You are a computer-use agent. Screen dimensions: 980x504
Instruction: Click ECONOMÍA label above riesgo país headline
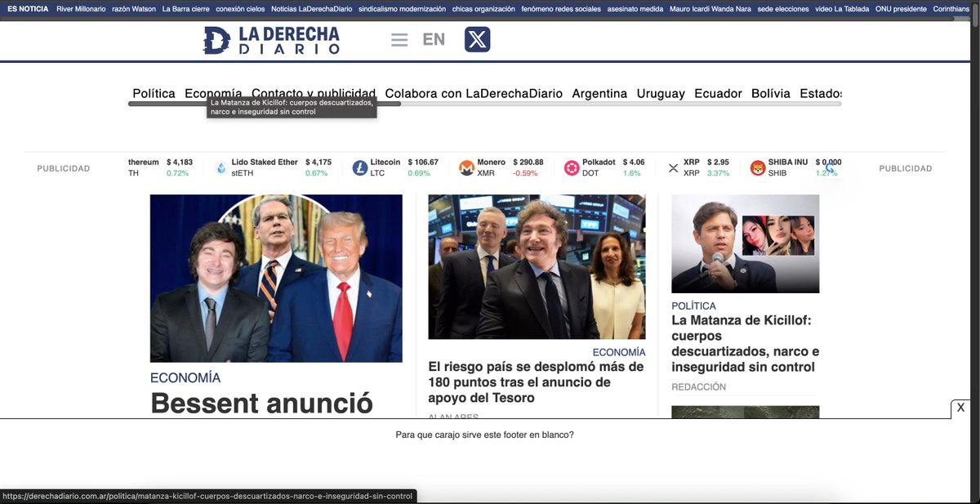[619, 352]
